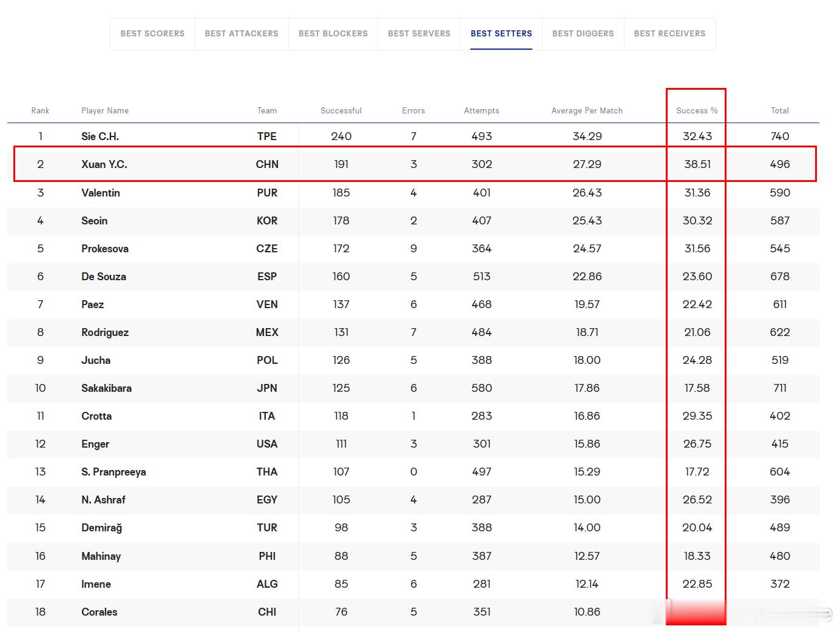Image resolution: width=840 pixels, height=632 pixels.
Task: Click player name Paez
Action: tap(92, 304)
